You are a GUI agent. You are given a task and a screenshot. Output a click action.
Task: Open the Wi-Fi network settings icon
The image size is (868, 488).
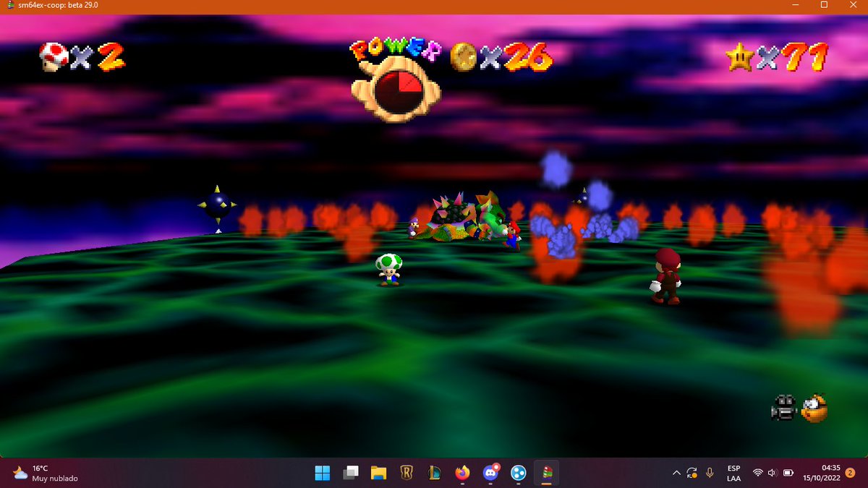point(757,473)
